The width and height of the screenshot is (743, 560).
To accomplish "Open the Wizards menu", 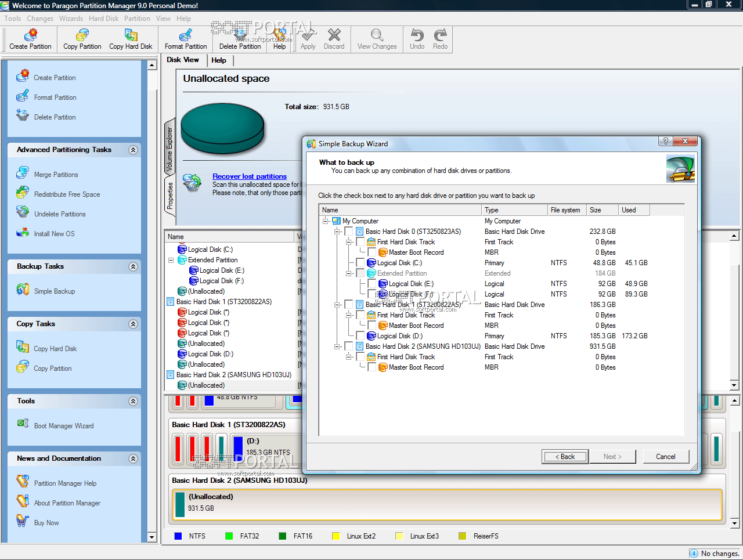I will [71, 19].
